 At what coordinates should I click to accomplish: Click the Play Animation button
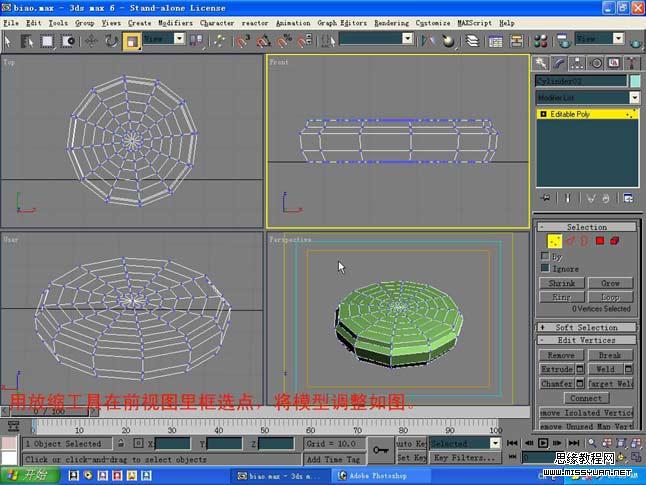click(x=543, y=443)
